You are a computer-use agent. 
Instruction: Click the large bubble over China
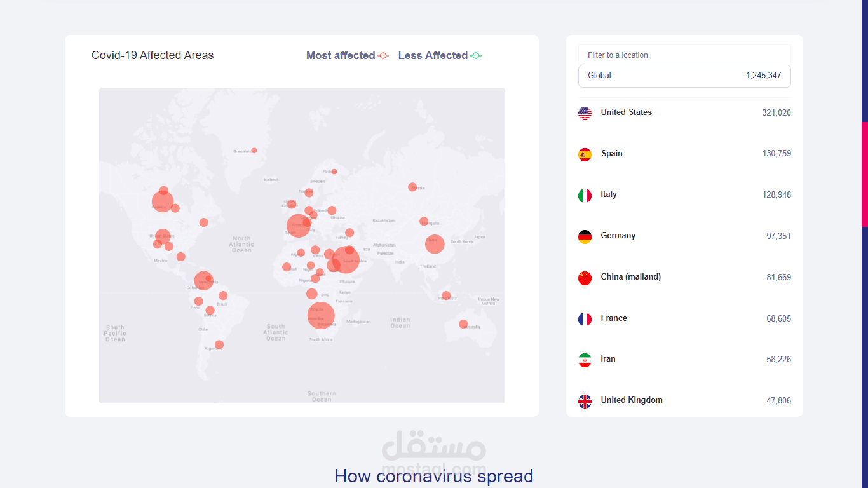pos(435,243)
